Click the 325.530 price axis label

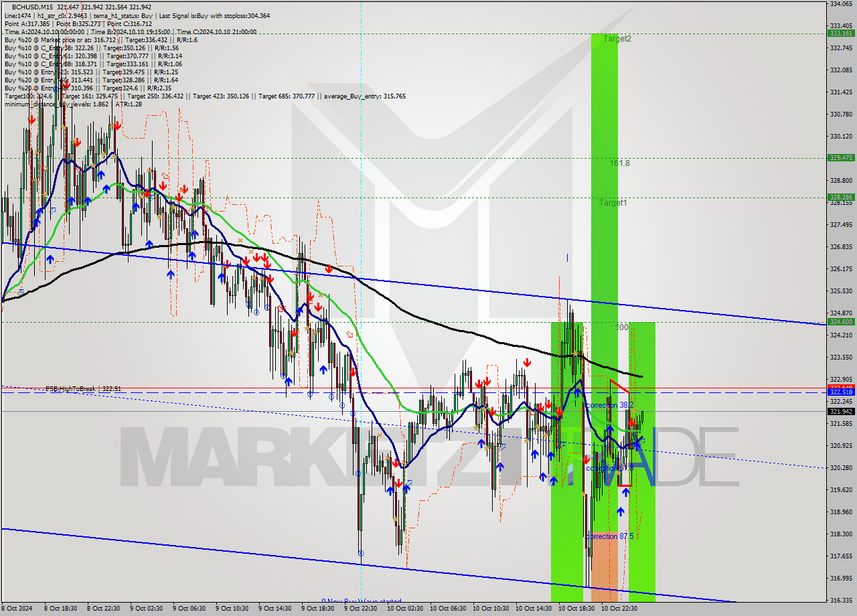coord(841,291)
